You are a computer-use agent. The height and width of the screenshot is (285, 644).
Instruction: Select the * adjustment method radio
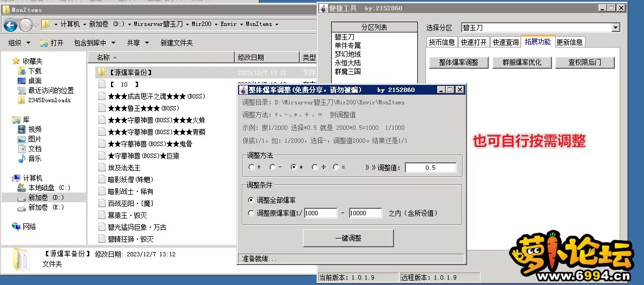coord(294,167)
